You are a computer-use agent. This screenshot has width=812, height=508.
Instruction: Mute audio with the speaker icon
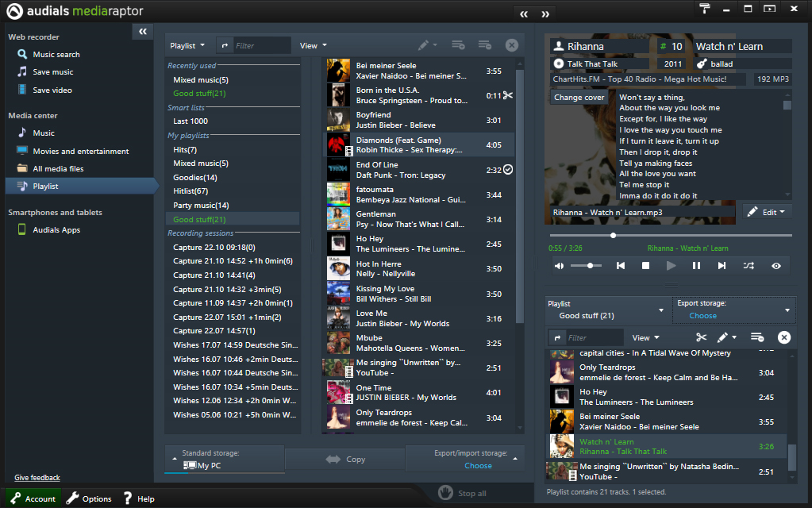click(559, 266)
